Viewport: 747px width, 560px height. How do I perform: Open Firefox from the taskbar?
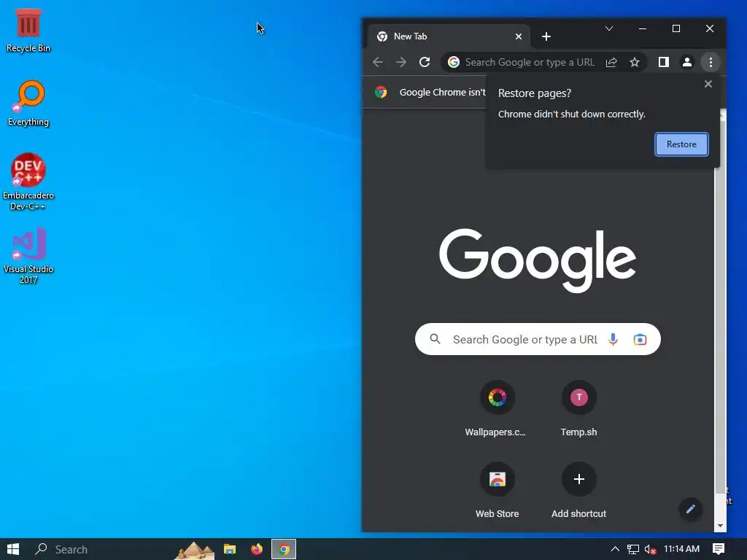(257, 549)
